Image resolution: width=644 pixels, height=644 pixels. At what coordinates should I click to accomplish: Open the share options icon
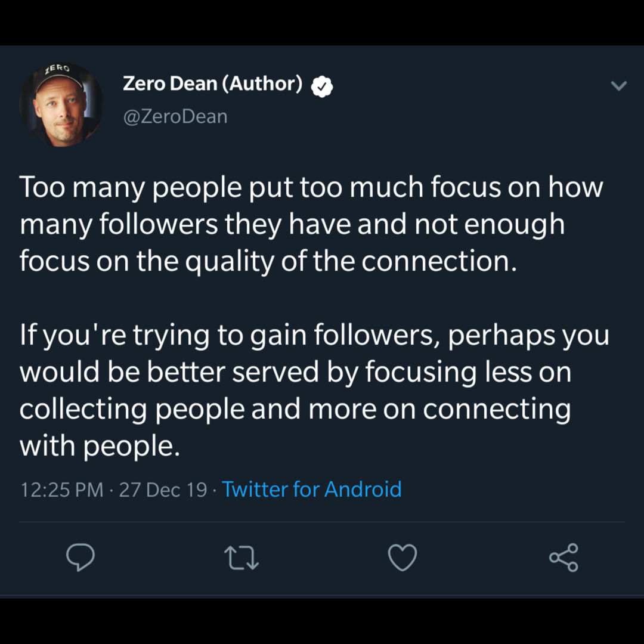[563, 558]
